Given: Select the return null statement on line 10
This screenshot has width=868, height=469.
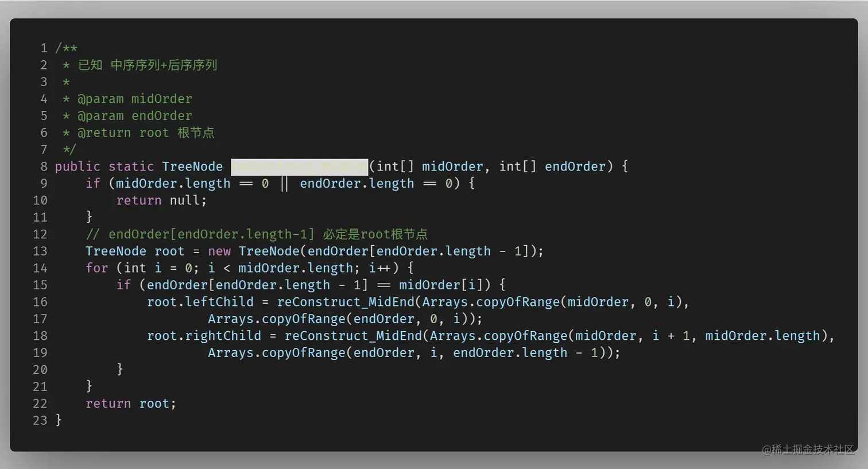Looking at the screenshot, I should (x=161, y=200).
